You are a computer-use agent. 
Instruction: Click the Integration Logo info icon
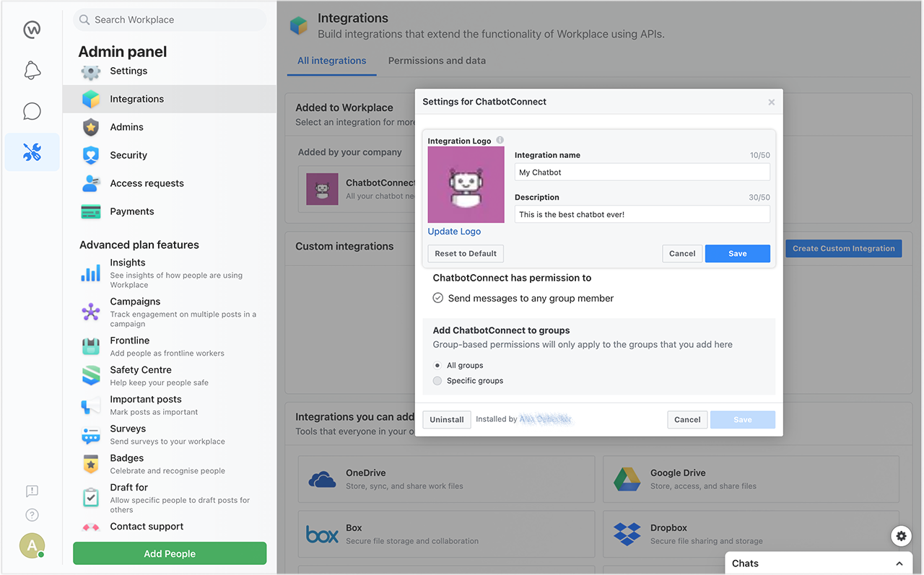point(500,141)
